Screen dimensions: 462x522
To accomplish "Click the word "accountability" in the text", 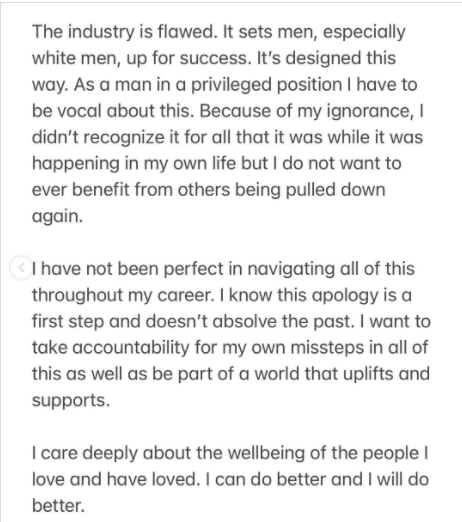I will coord(131,348).
